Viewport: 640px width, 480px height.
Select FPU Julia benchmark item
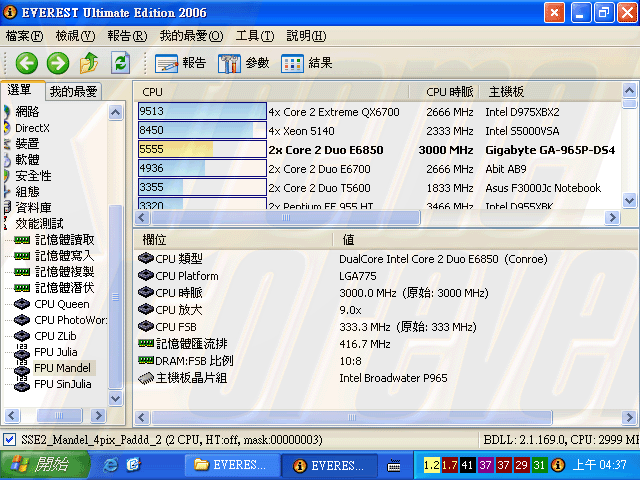click(x=58, y=352)
